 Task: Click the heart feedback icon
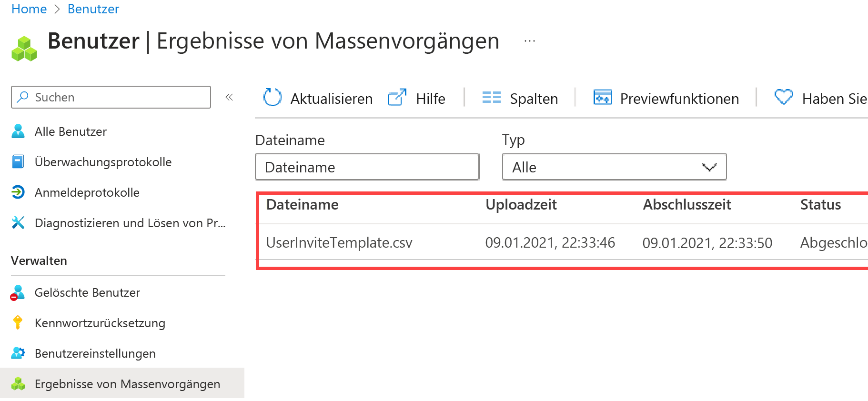coord(784,97)
